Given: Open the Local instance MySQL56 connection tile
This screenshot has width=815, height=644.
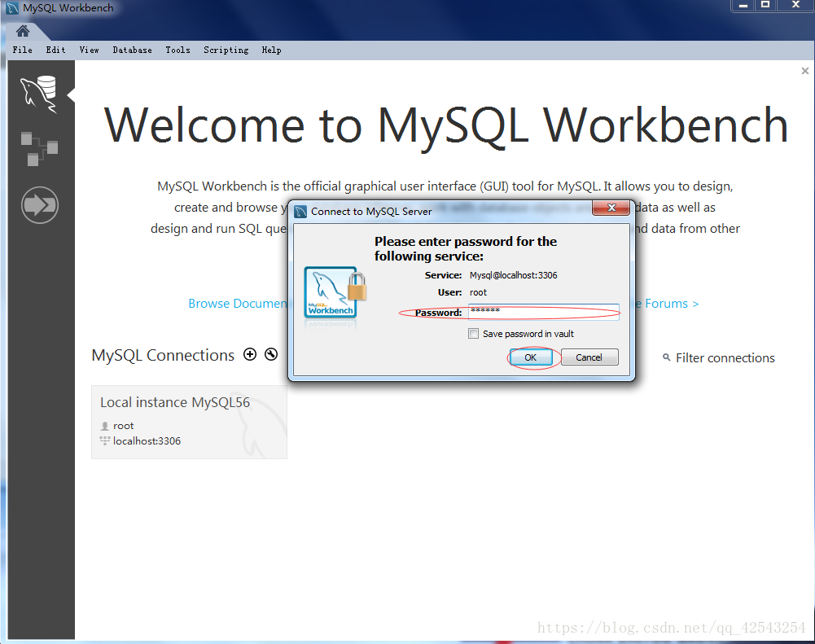Looking at the screenshot, I should [189, 422].
